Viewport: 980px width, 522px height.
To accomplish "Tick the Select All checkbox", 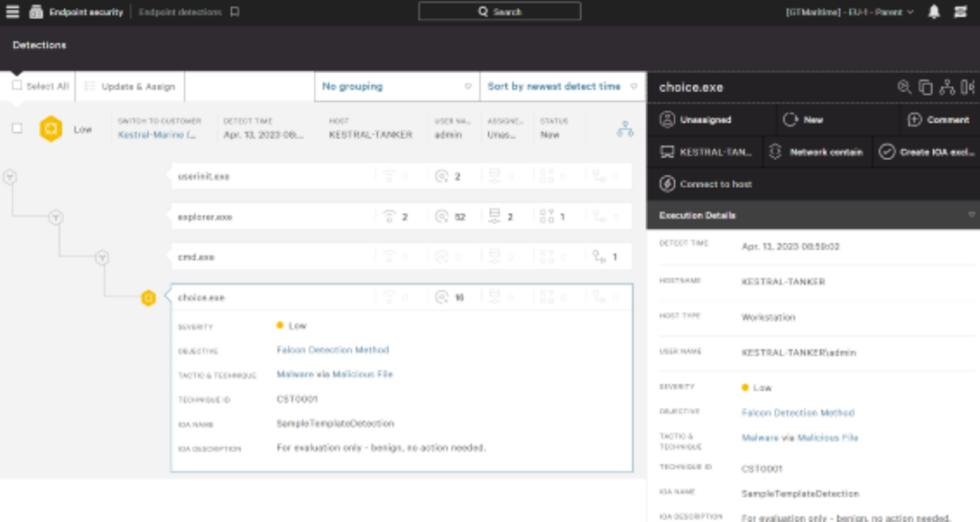I will [x=17, y=85].
